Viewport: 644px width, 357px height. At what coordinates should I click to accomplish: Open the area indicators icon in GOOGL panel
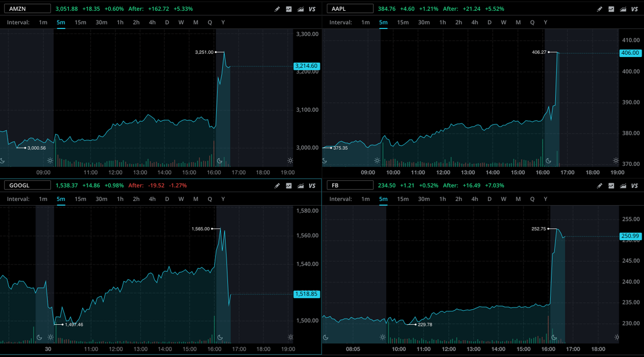(301, 186)
